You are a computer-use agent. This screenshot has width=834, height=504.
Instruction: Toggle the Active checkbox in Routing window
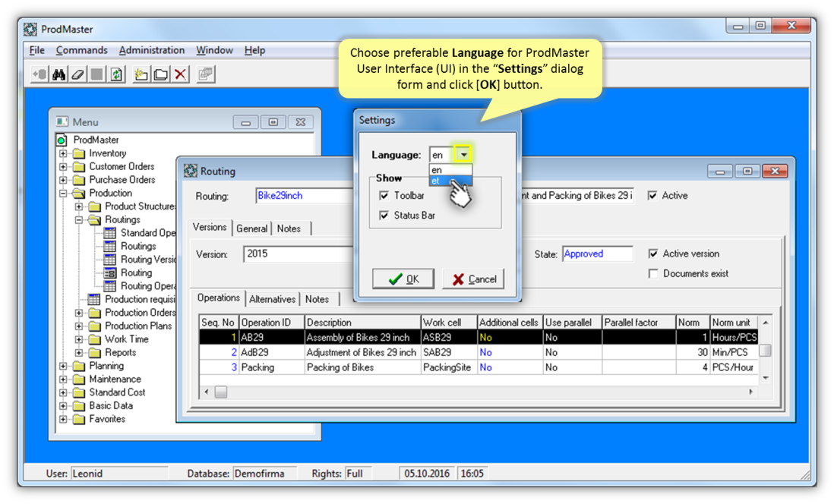[x=652, y=196]
